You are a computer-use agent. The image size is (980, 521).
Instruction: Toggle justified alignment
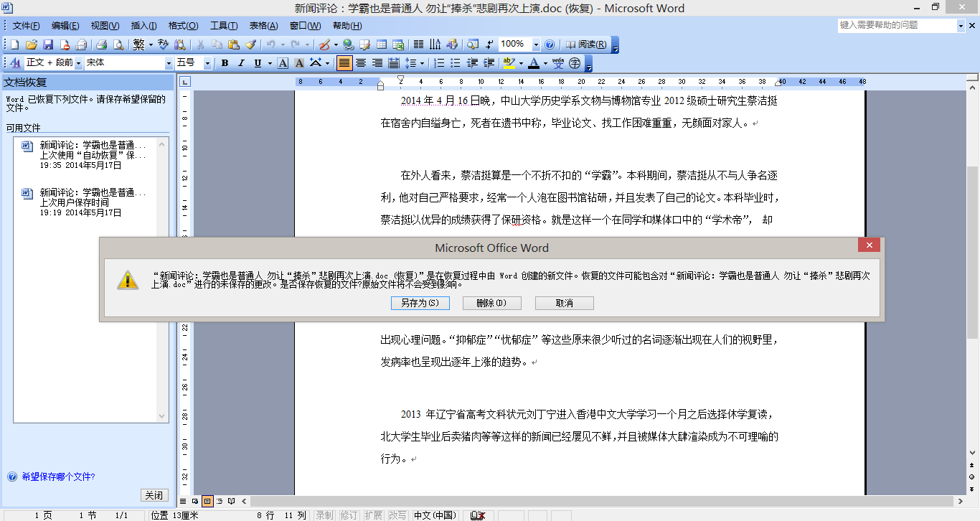344,63
